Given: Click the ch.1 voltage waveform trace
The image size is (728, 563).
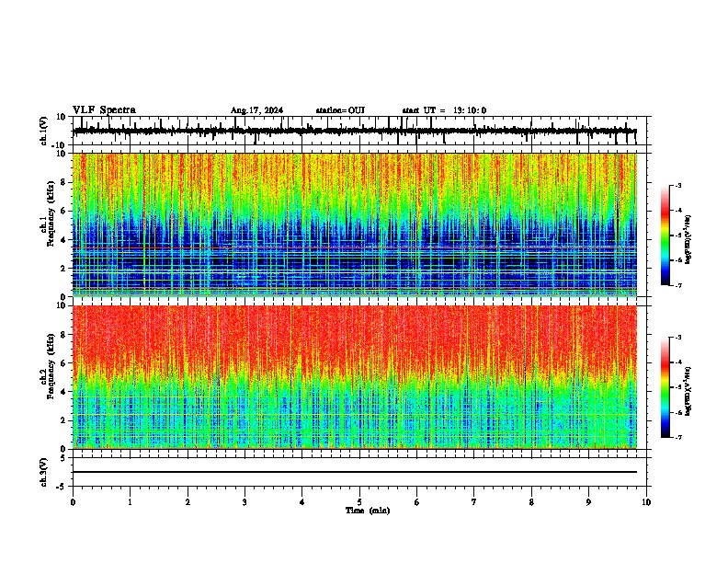Looking at the screenshot, I should pos(354,131).
